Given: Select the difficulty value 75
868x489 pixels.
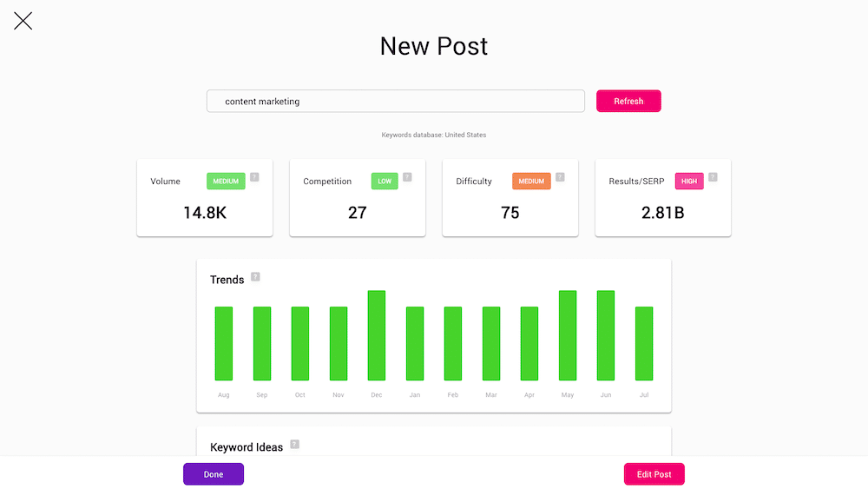Looking at the screenshot, I should click(x=510, y=213).
